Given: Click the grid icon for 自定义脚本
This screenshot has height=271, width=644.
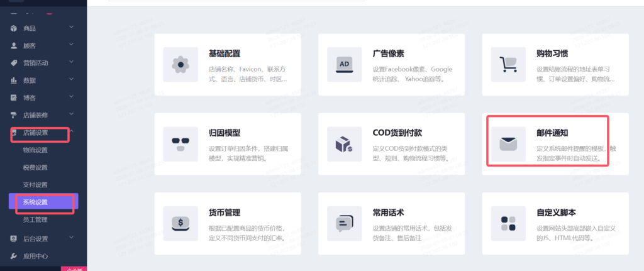Looking at the screenshot, I should click(508, 223).
